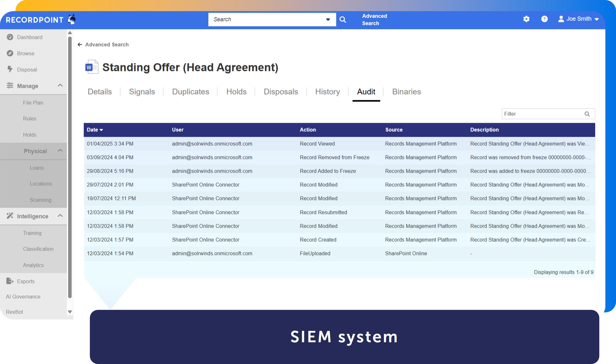This screenshot has height=364, width=616.
Task: Click the sidebar vertical scrollbar thumb
Action: tap(70, 167)
